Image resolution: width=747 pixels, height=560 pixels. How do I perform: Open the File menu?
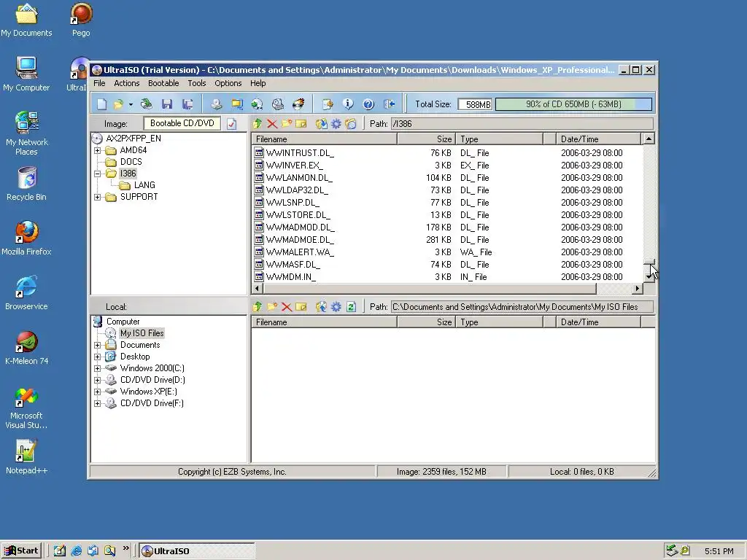99,83
